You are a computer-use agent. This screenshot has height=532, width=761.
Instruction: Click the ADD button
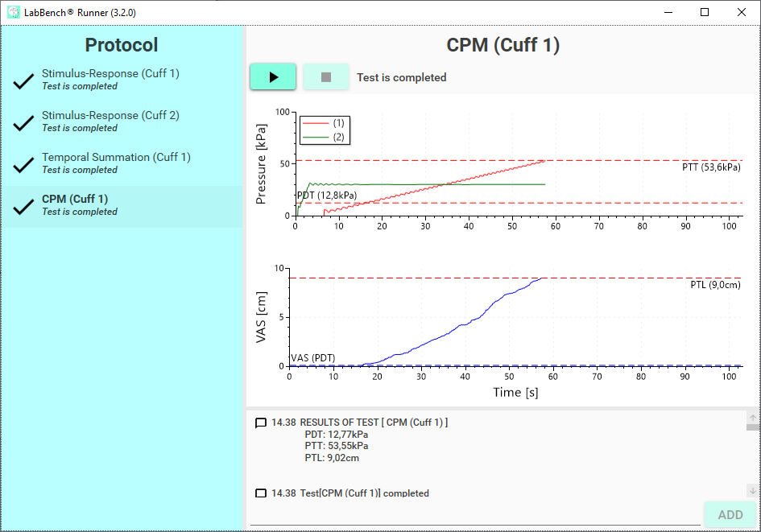pos(730,515)
